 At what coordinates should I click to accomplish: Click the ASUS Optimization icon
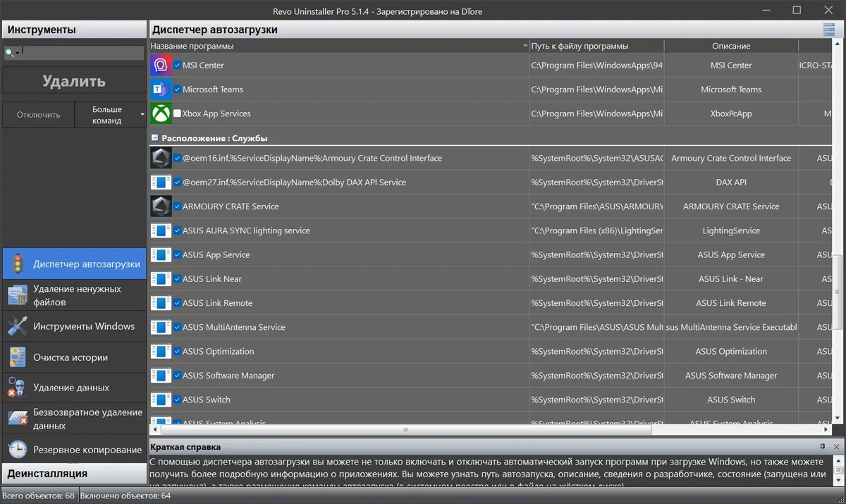click(161, 351)
